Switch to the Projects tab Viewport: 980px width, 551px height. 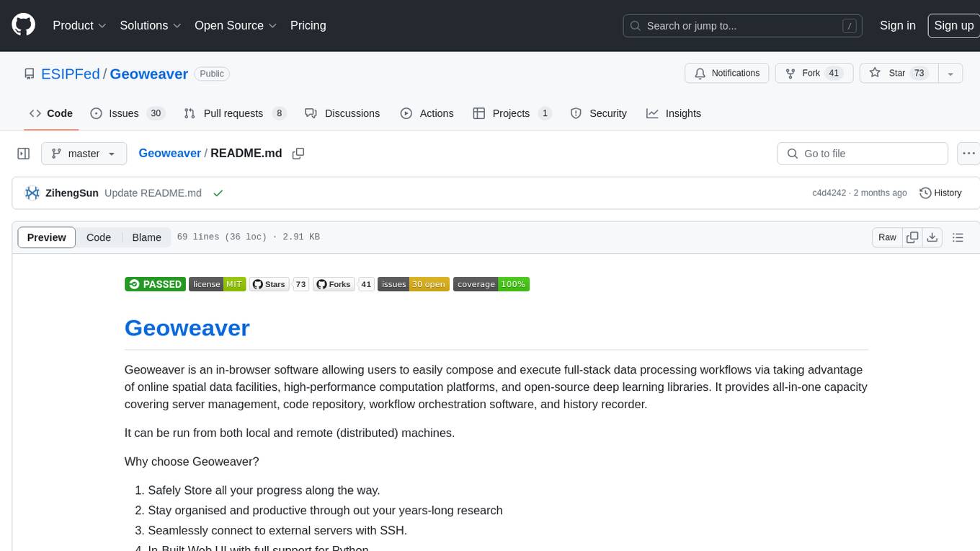(x=512, y=113)
